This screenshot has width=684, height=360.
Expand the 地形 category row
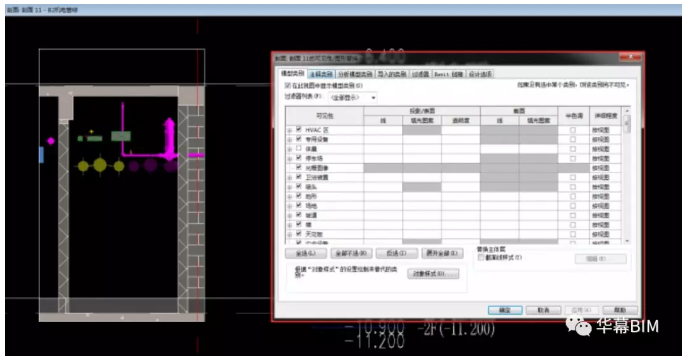coord(290,196)
